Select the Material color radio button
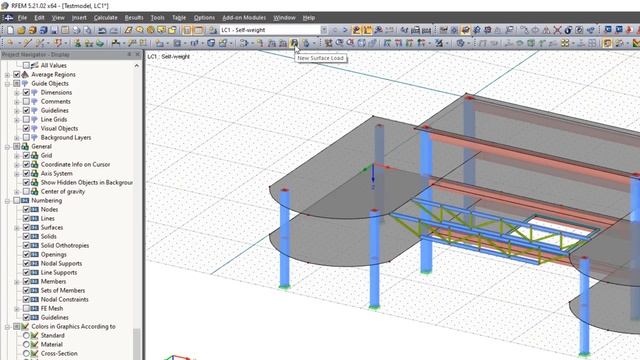The image size is (640, 360). tap(26, 344)
